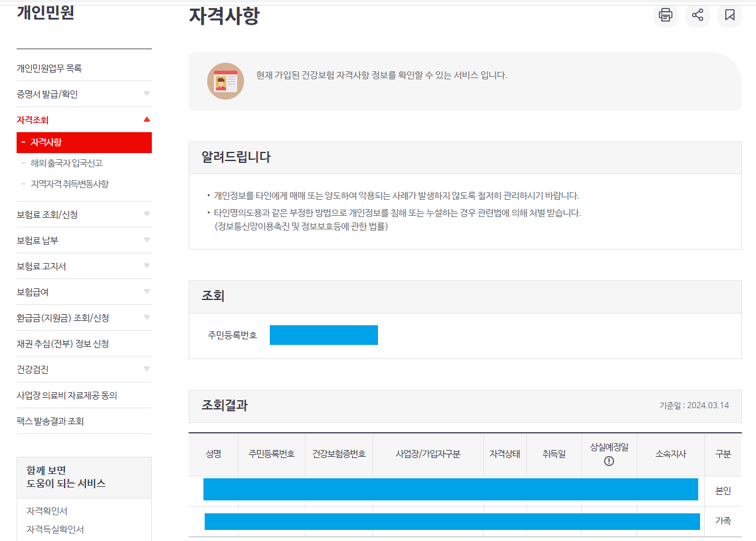Click the print icon
Image resolution: width=756 pixels, height=541 pixels.
666,15
